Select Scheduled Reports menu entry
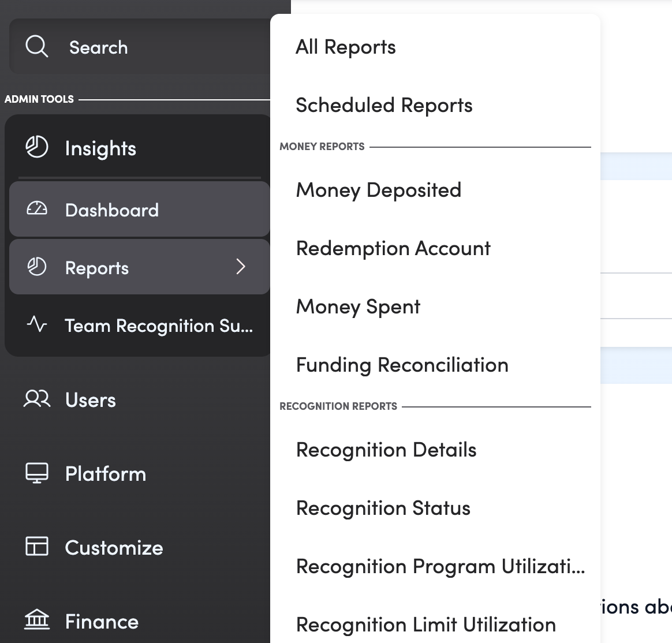Screen dimensions: 672x643 click(x=384, y=106)
